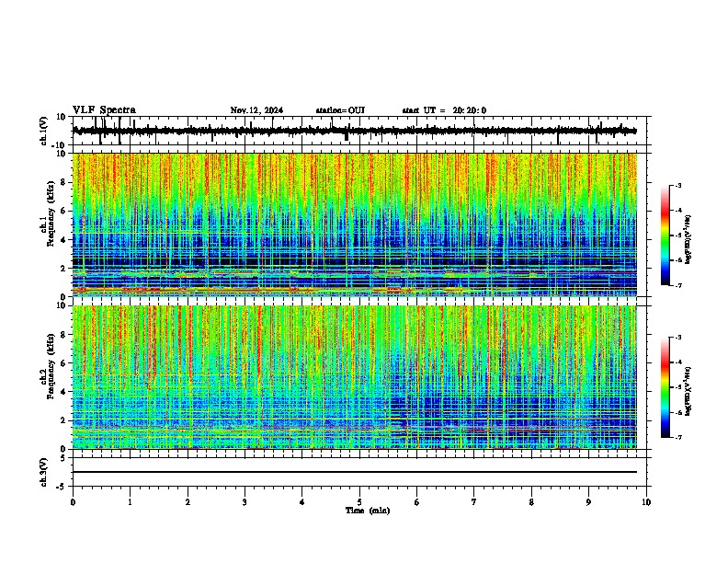Image resolution: width=728 pixels, height=563 pixels.
Task: Click the ch.2 spectrogram colorbar
Action: click(x=665, y=387)
